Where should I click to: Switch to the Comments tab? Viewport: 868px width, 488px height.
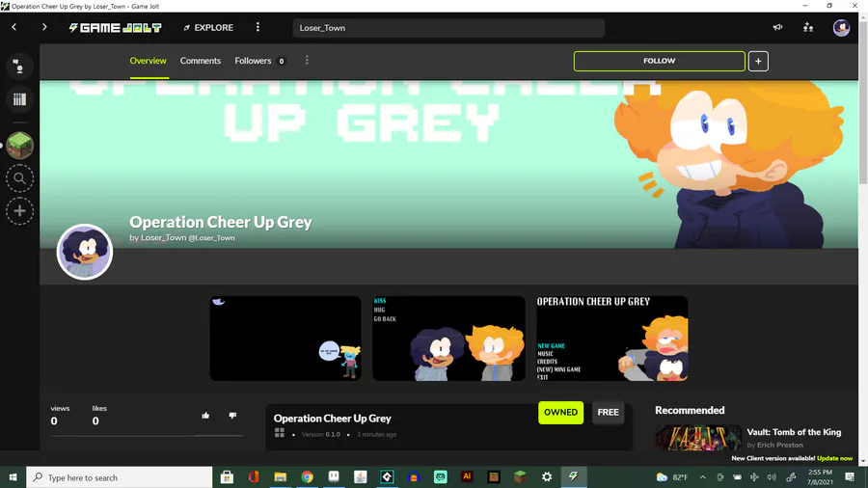point(201,61)
